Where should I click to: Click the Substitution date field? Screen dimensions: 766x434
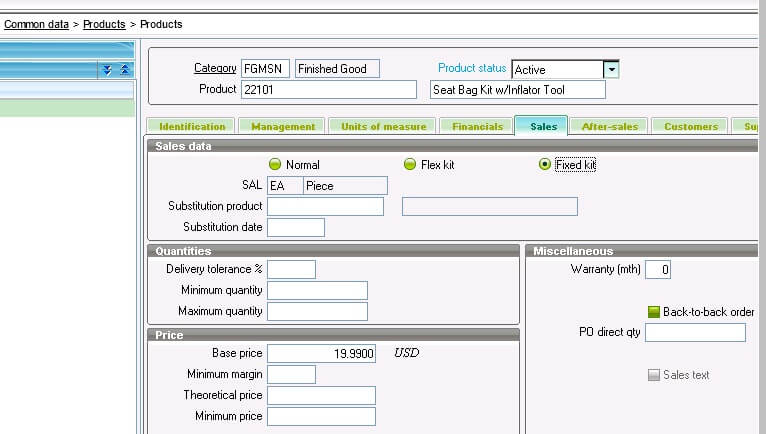point(296,227)
